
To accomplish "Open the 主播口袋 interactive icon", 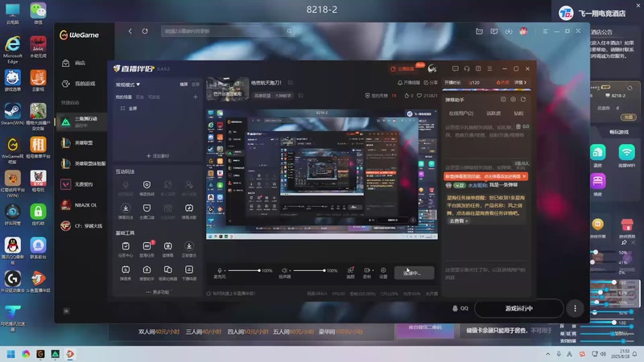I will pyautogui.click(x=147, y=208).
